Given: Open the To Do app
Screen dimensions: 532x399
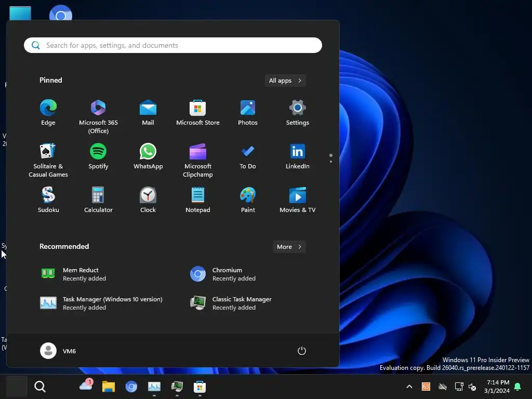Looking at the screenshot, I should pyautogui.click(x=248, y=156).
